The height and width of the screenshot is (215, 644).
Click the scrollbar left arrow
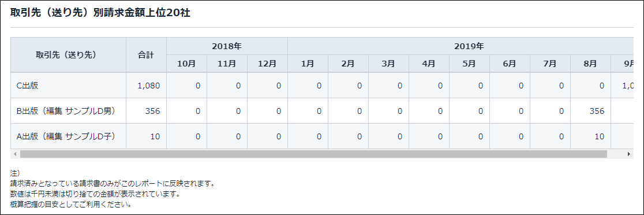(15, 154)
